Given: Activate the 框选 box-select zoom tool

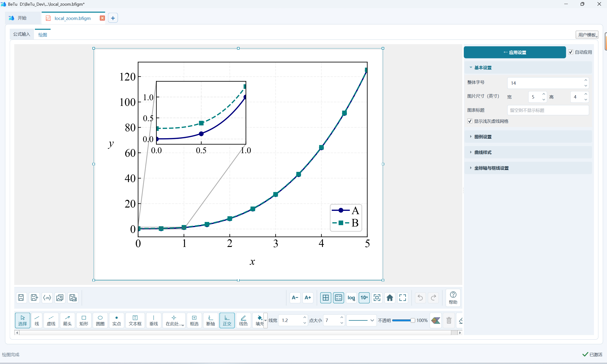Looking at the screenshot, I should 194,320.
